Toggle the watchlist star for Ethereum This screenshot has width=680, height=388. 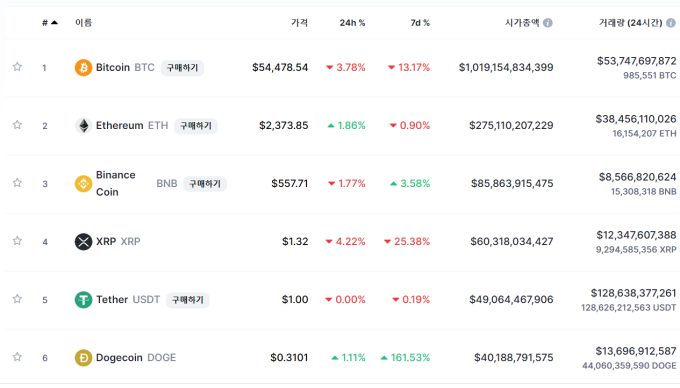click(17, 125)
